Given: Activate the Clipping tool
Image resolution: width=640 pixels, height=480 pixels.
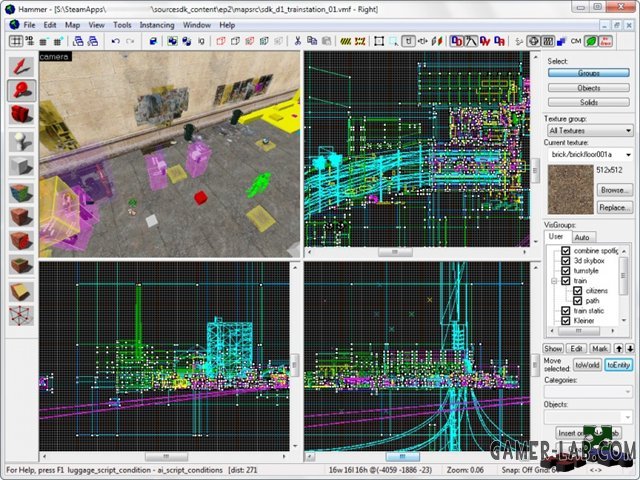Looking at the screenshot, I should (x=21, y=291).
